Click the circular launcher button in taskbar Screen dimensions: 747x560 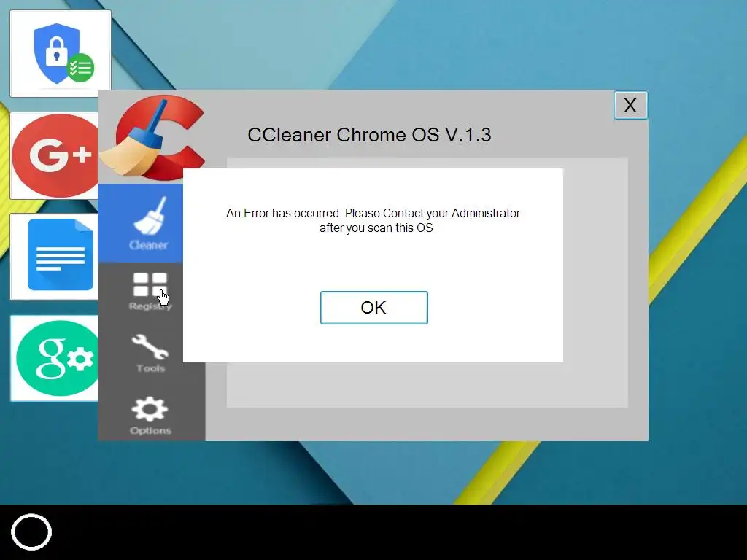click(x=31, y=532)
